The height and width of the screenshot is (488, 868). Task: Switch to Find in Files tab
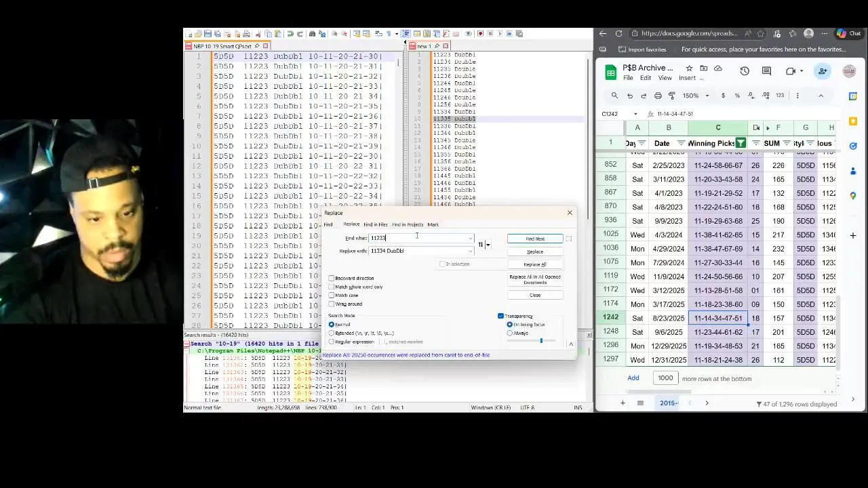tap(375, 224)
